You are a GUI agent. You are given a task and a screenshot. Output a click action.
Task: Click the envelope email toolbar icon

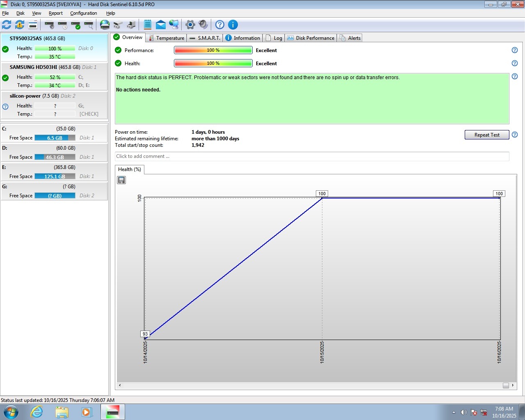tap(161, 25)
